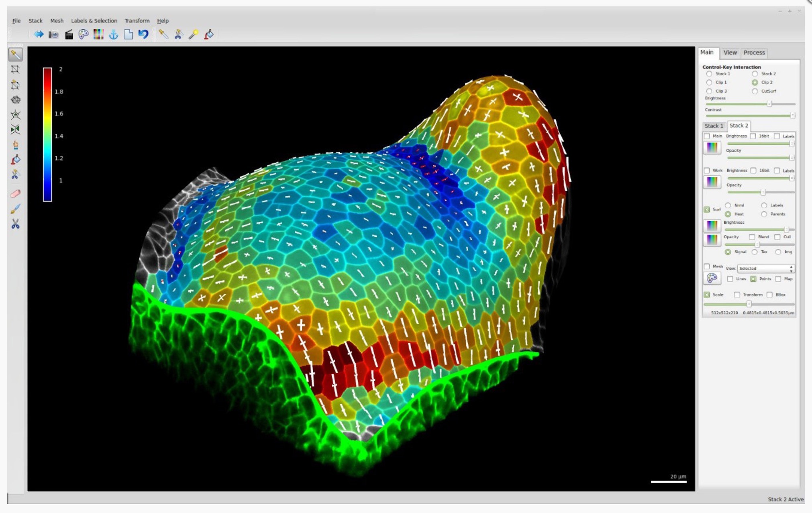Switch to the Stack 1 tab
Screen dimensions: 812x513
(714, 126)
